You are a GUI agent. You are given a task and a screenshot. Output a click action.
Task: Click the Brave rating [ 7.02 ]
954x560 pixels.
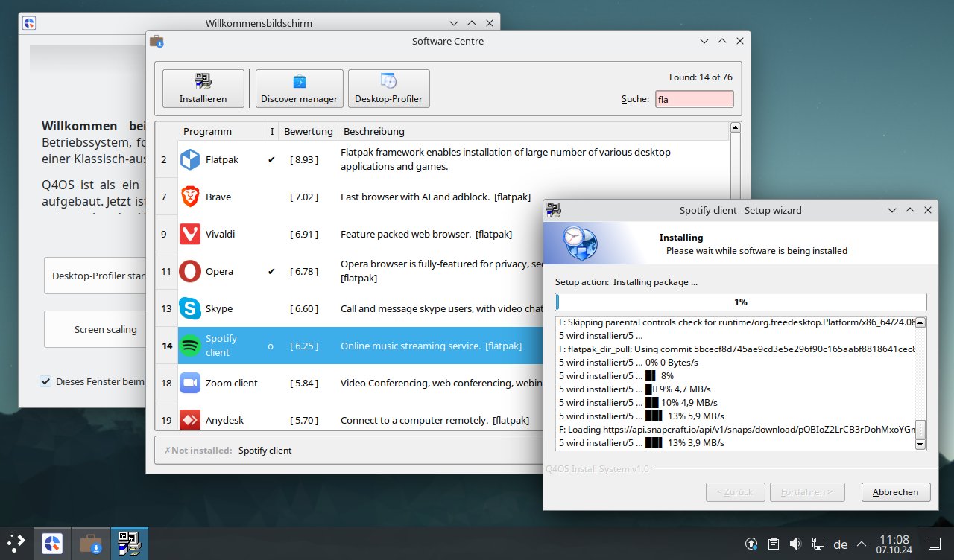point(304,197)
